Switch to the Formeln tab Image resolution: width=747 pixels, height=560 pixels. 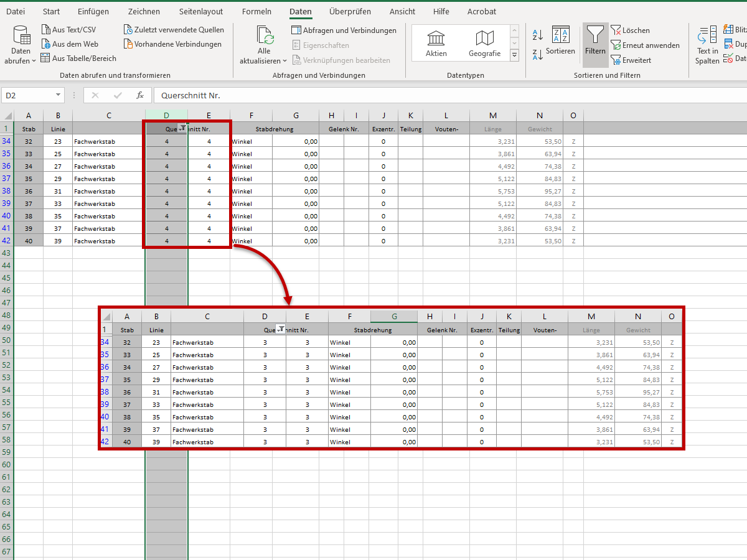coord(256,11)
